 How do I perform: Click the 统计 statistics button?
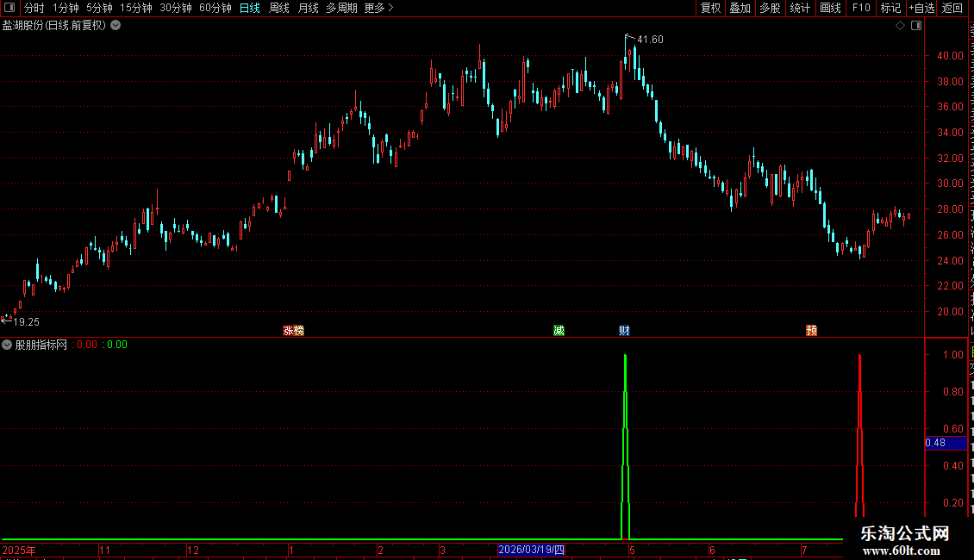(800, 8)
